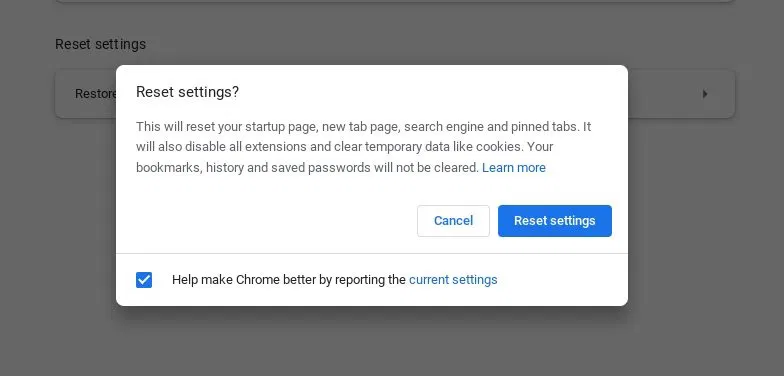Expand the Restore settings row arrow
Viewport: 784px width, 376px height.
[705, 94]
